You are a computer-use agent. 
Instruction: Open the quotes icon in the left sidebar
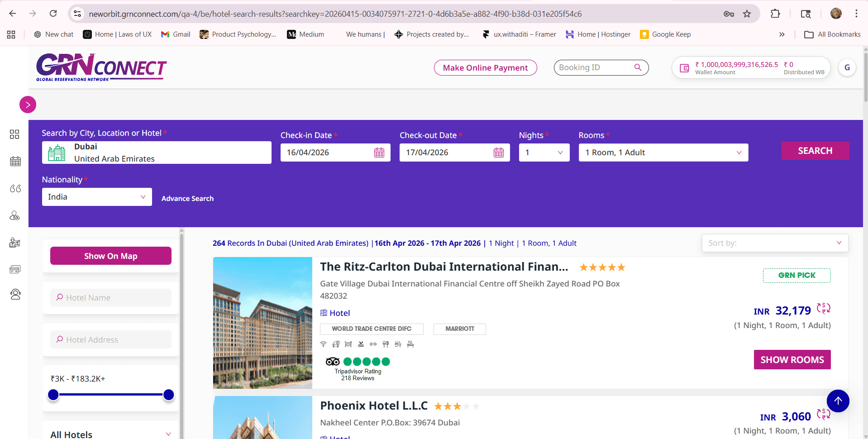15,188
